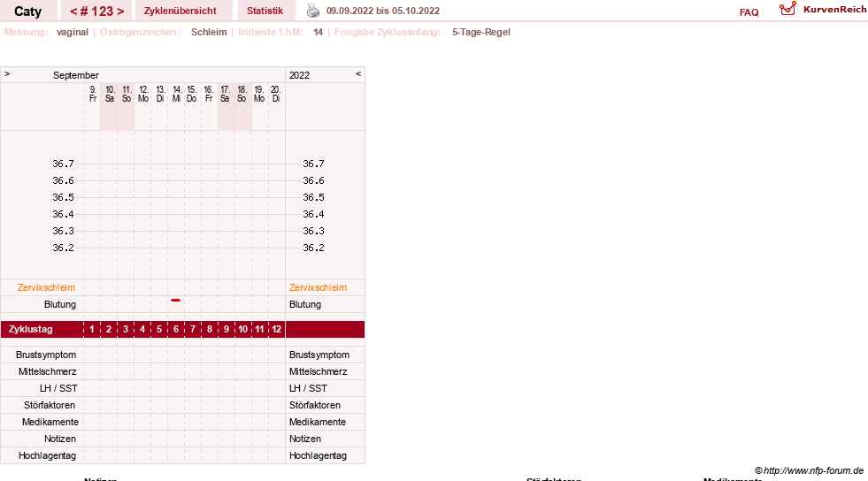Click Zyklustag cell number 1
868x481 pixels.
click(x=92, y=329)
